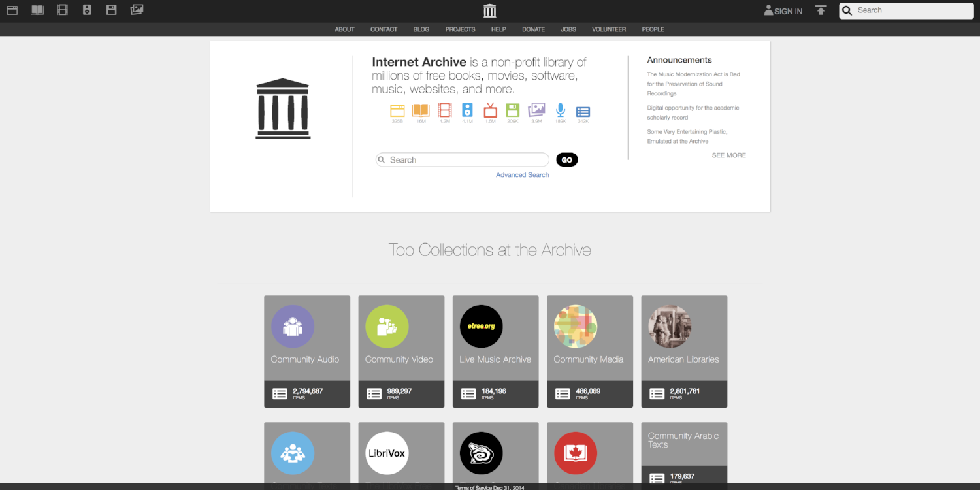Viewport: 980px width, 490px height.
Task: Click the microphone Concerts icon labeled 189K
Action: 561,110
